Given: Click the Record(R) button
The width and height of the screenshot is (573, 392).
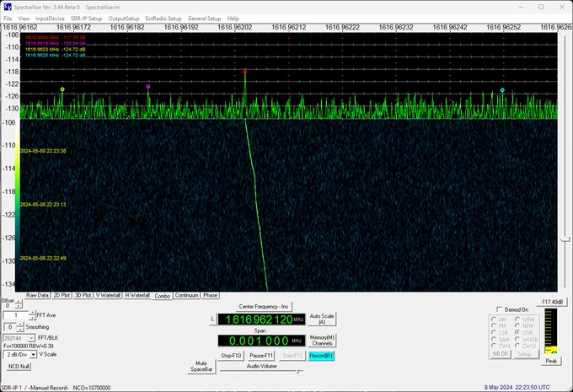Looking at the screenshot, I should (x=321, y=356).
